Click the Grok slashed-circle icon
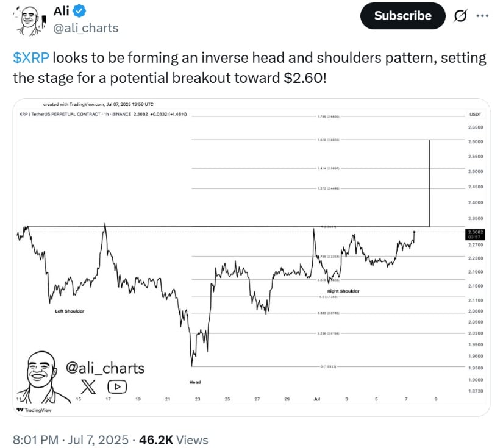Image resolution: width=503 pixels, height=448 pixels. (460, 16)
